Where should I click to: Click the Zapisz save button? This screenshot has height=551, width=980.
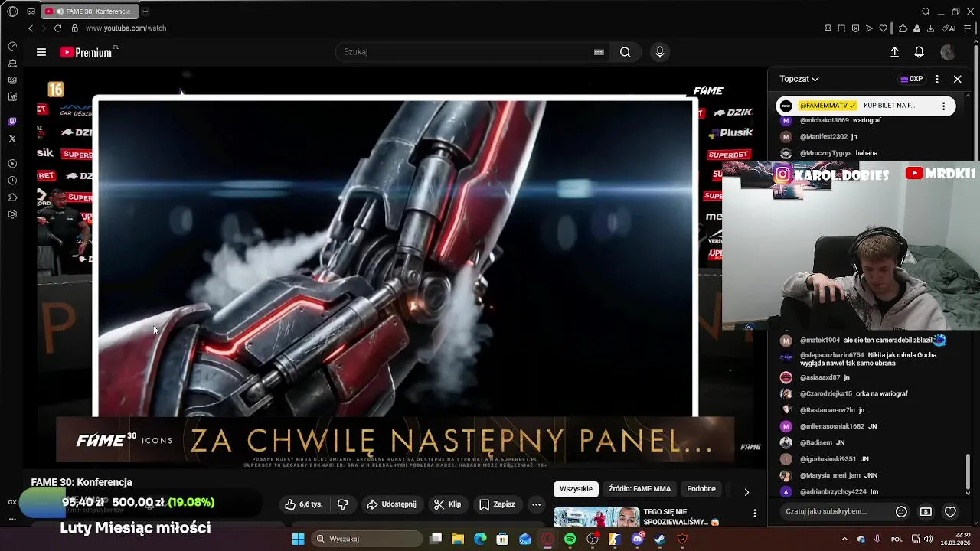497,504
